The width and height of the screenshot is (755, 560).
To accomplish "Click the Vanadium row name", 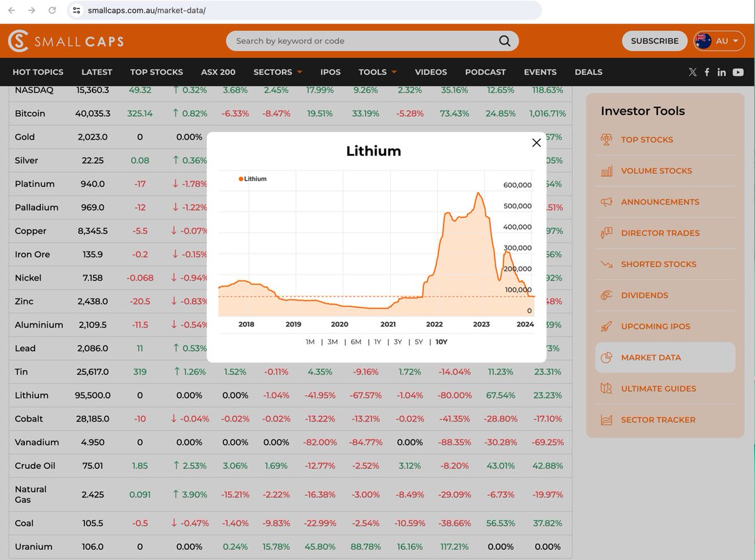I will pos(37,442).
